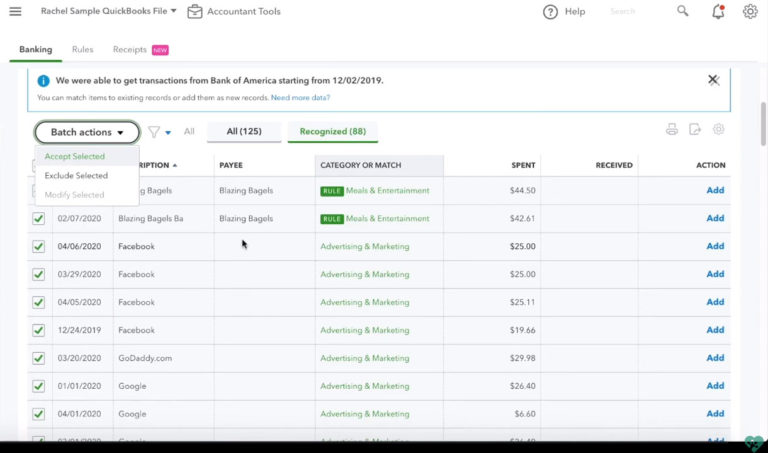
Task: Click RULE badge on $42.61 row
Action: pos(332,219)
